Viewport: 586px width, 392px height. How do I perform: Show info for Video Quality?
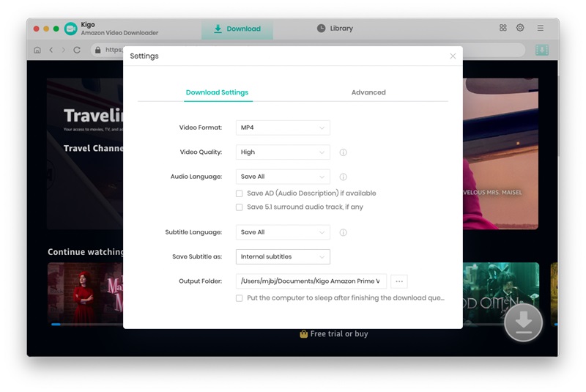point(343,152)
